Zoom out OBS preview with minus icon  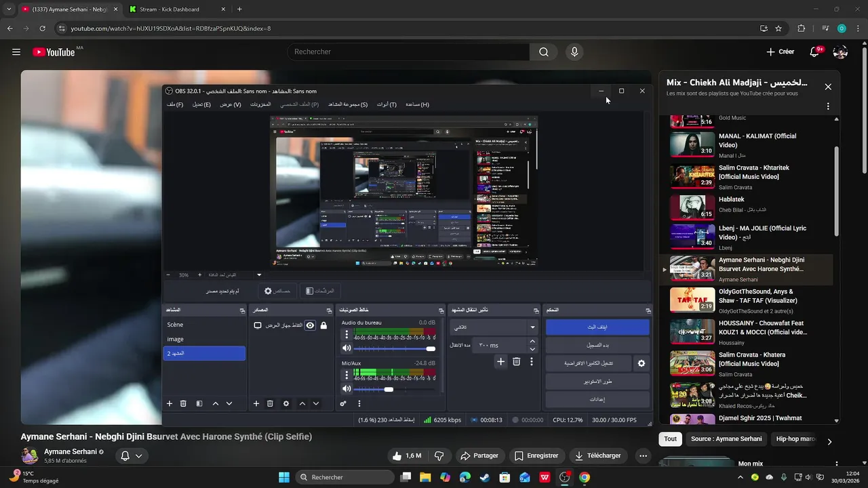168,275
